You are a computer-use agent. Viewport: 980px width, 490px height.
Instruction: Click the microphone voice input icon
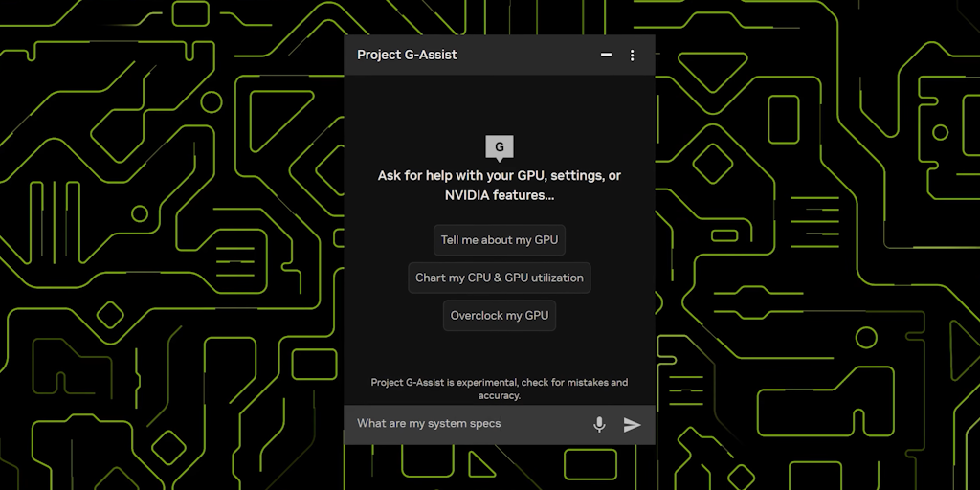[599, 424]
